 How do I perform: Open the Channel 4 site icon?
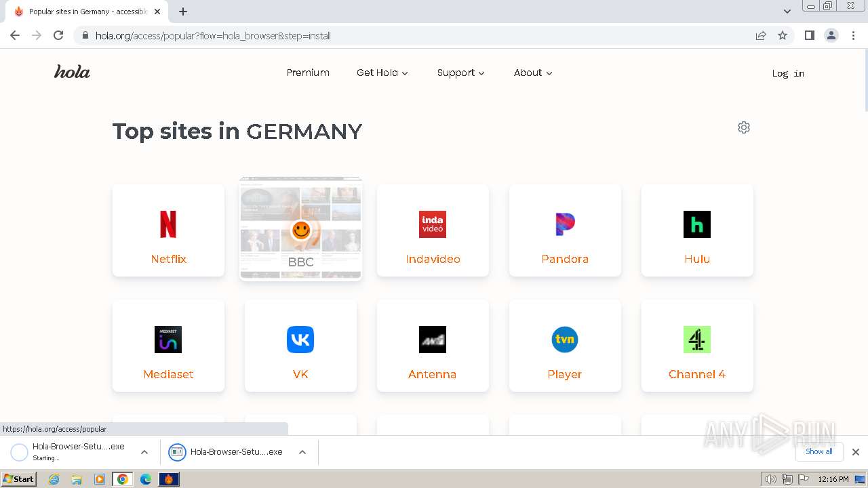click(x=697, y=340)
